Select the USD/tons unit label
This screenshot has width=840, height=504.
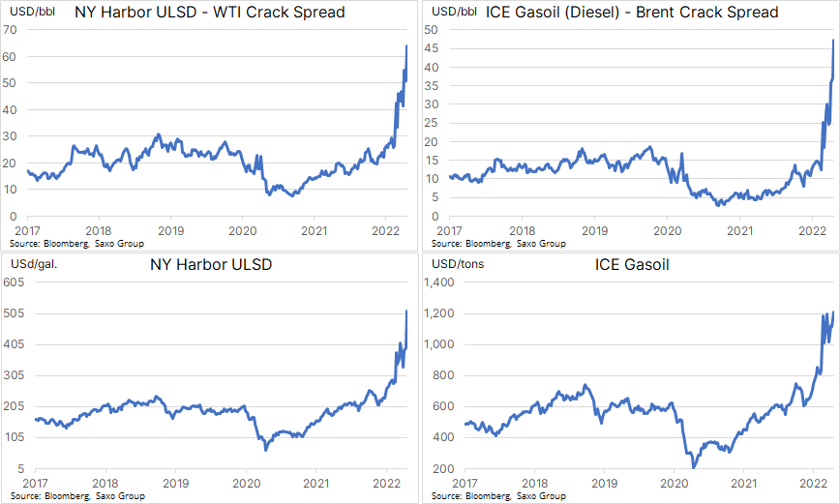point(458,264)
